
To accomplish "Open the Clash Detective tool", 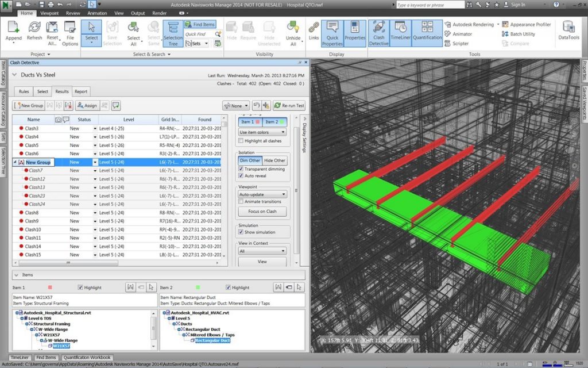I will pyautogui.click(x=379, y=33).
